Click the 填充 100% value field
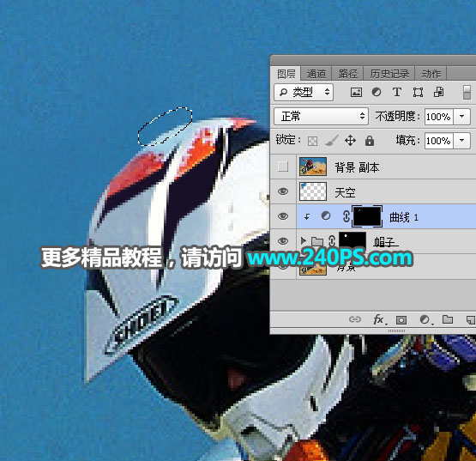Screen dimensions: 476x461 438,141
